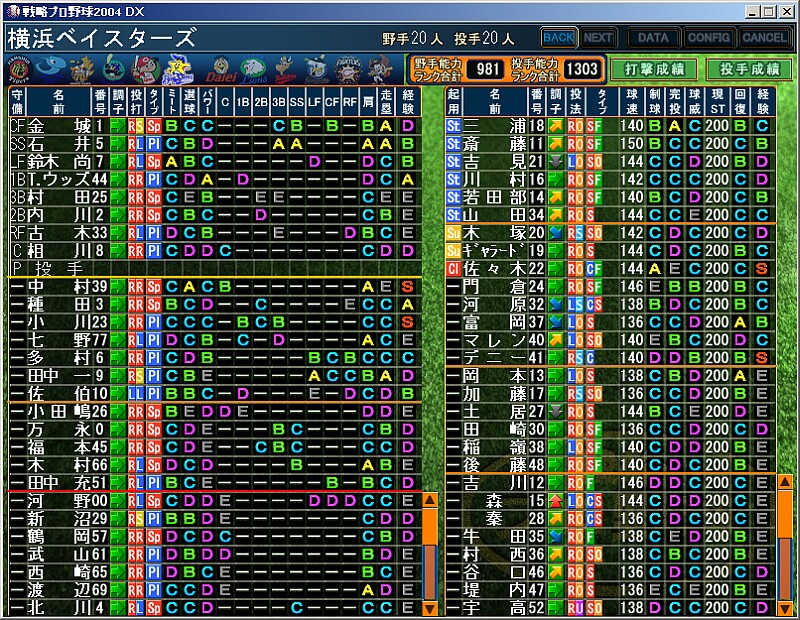Click the fielder list scrollbar thumb

tap(430, 527)
